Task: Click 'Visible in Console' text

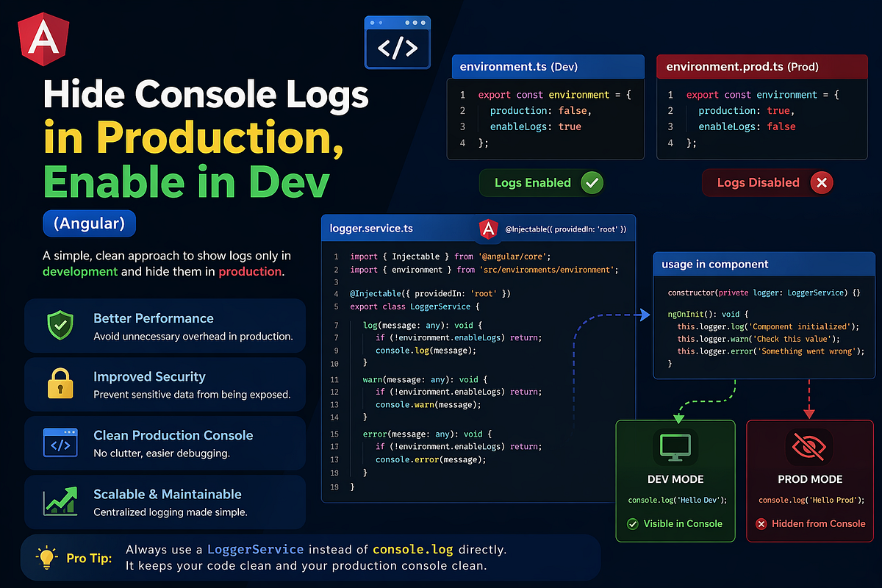Action: click(x=683, y=524)
